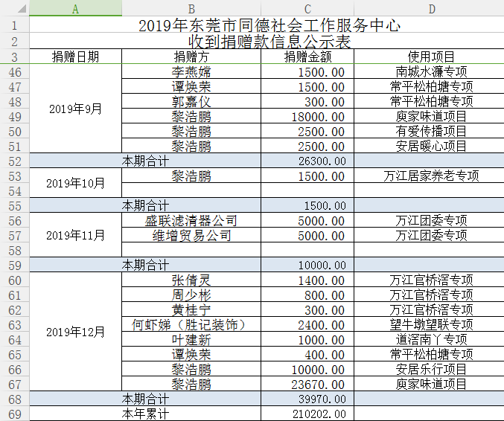Select row header 52
The image size is (504, 421).
(x=14, y=161)
